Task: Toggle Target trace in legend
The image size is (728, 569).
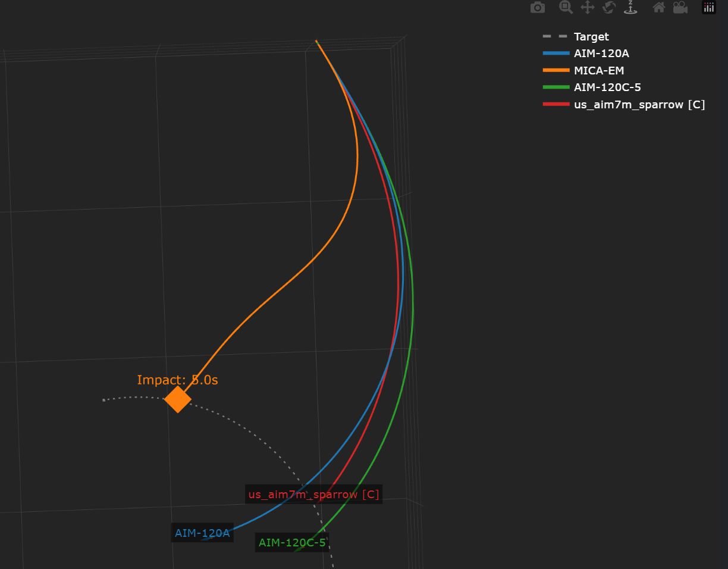Action: click(591, 36)
